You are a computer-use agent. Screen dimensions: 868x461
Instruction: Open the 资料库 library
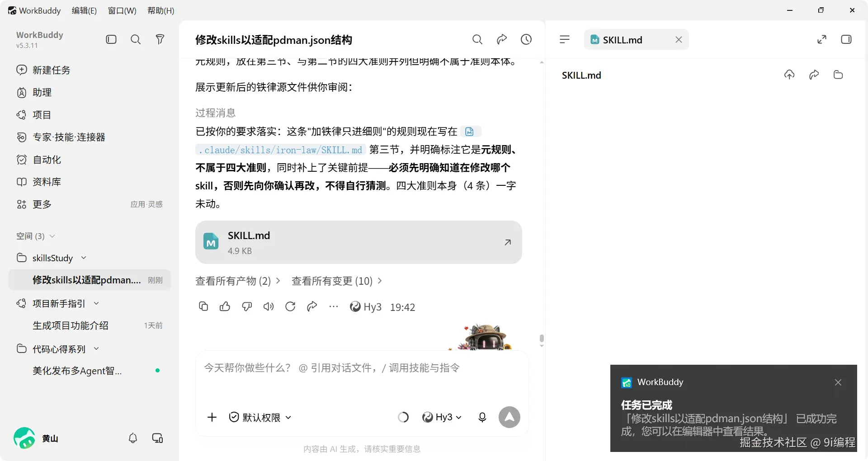38,182
